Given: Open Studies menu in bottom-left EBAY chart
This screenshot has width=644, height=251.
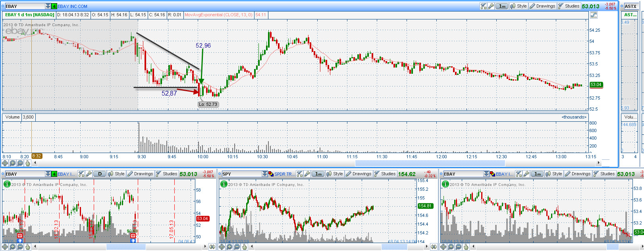Looking at the screenshot, I should click(x=166, y=174).
